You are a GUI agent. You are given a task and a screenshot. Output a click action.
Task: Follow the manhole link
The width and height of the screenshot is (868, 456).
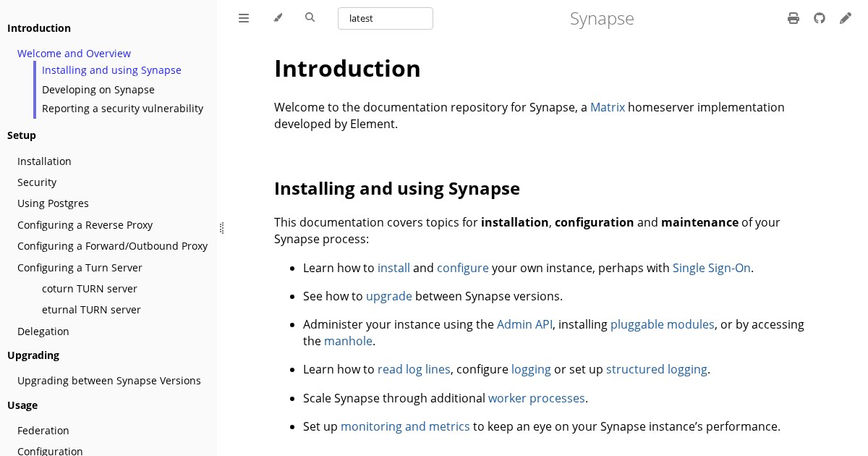[x=348, y=341]
